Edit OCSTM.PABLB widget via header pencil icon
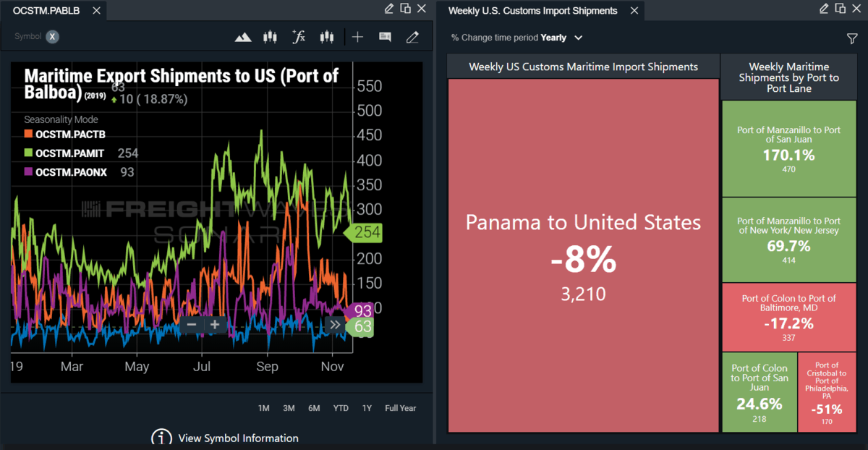Image resolution: width=868 pixels, height=450 pixels. pyautogui.click(x=389, y=9)
